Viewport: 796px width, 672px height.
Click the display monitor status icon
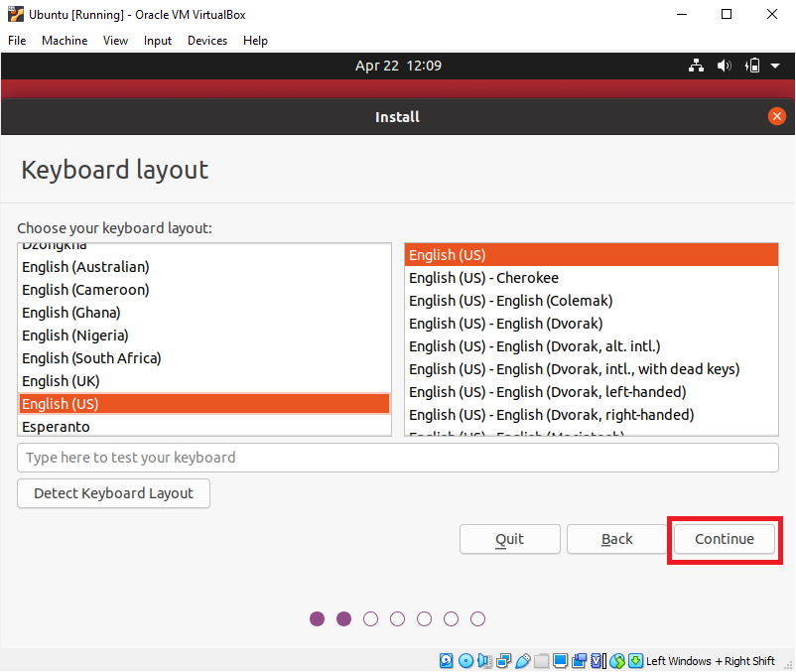click(x=561, y=660)
